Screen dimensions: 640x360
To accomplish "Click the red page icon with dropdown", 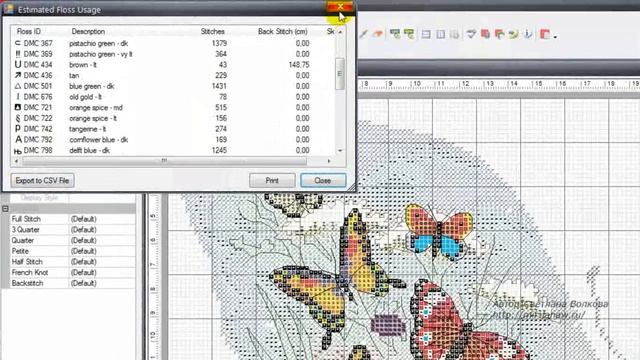I will click(545, 34).
